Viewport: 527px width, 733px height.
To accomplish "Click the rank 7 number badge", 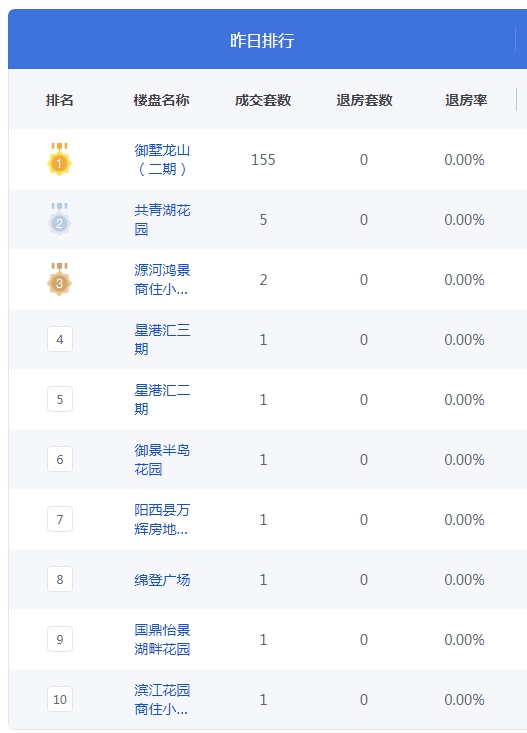I will (60, 519).
